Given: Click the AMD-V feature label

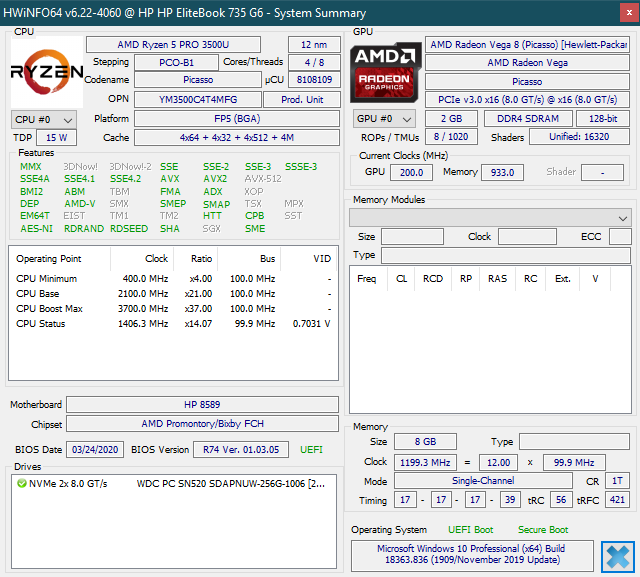Looking at the screenshot, I should (80, 204).
